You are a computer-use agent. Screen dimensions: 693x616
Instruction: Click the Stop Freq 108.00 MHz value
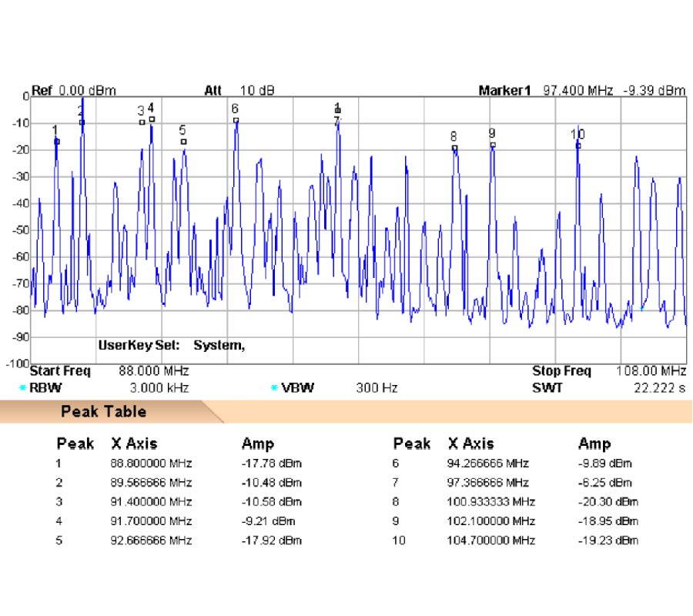point(651,372)
